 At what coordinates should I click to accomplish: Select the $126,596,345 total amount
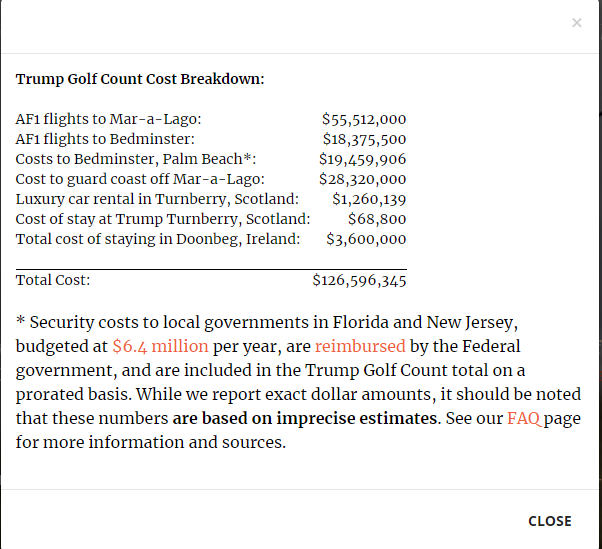(359, 280)
